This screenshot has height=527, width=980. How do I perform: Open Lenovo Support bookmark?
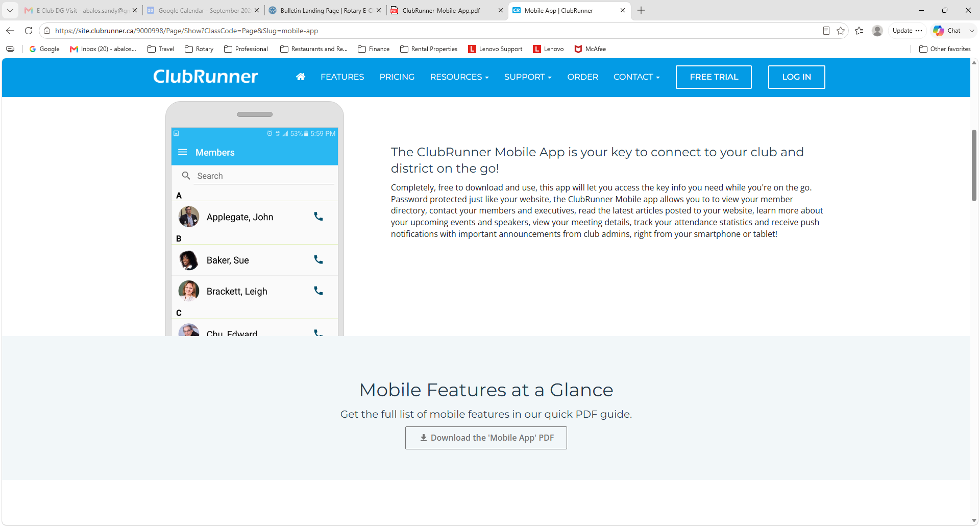495,49
